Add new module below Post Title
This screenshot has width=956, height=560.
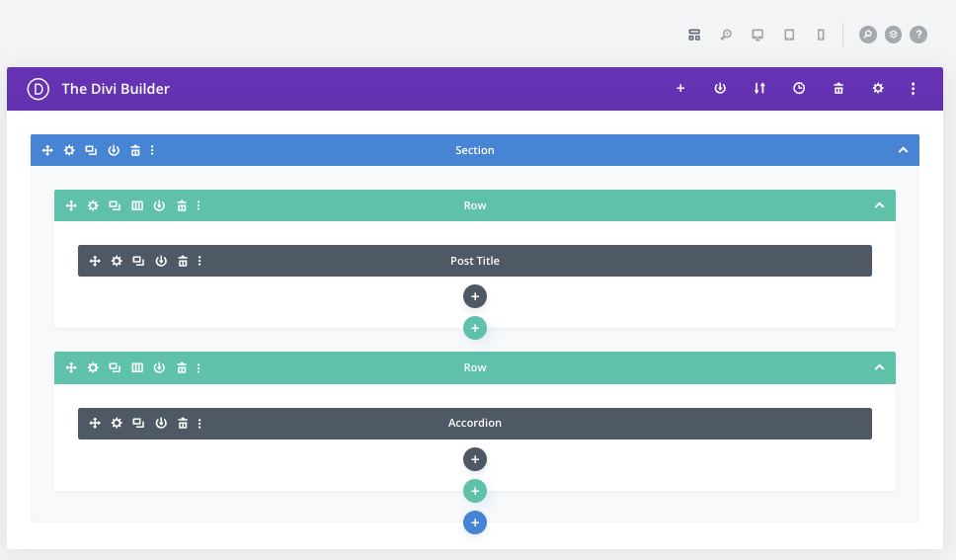475,296
